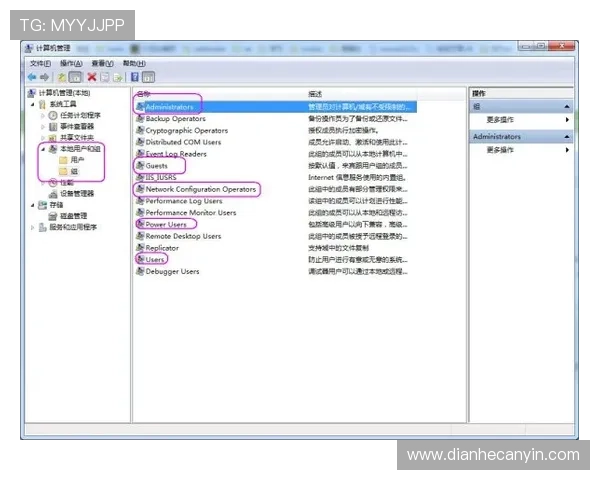The height and width of the screenshot is (480, 600).
Task: Select 系统工具 in the tree
Action: click(x=63, y=104)
